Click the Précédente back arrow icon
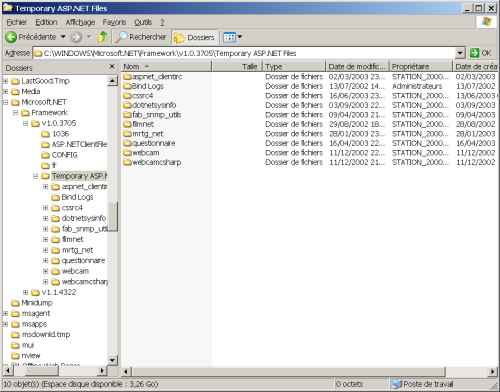 click(11, 37)
